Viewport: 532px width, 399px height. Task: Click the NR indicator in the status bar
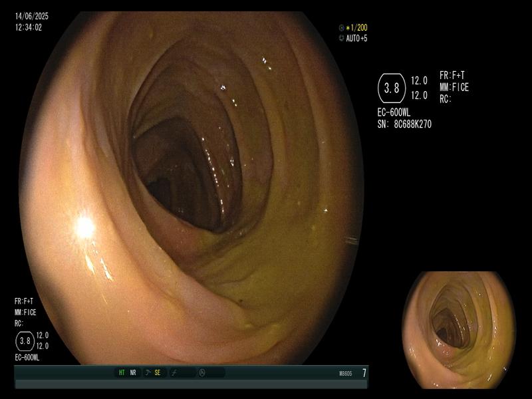tap(133, 372)
